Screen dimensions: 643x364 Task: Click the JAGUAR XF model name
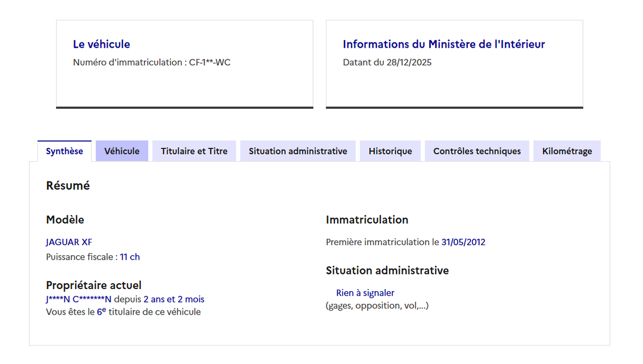click(x=69, y=242)
